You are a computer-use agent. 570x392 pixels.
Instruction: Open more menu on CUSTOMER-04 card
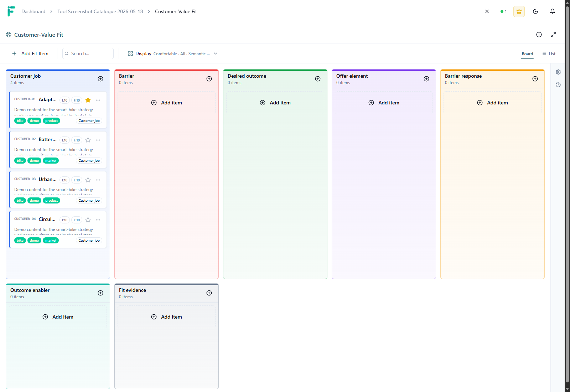[98, 220]
